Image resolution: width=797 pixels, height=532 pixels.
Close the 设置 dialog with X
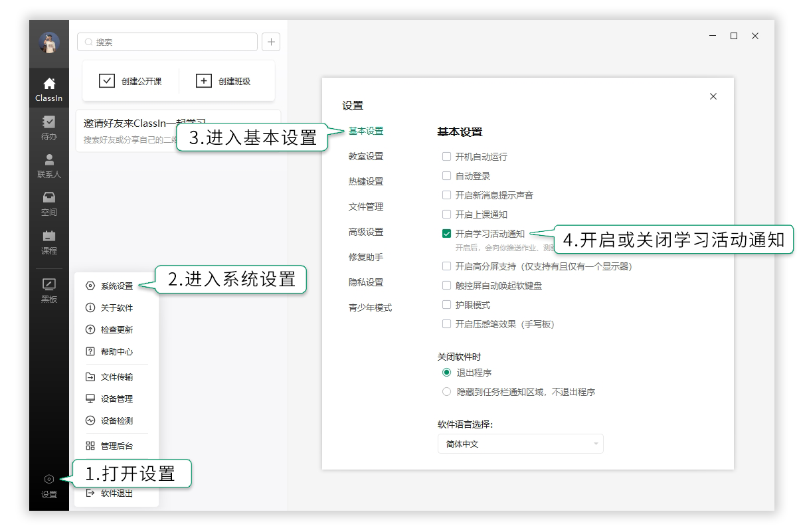pyautogui.click(x=713, y=96)
